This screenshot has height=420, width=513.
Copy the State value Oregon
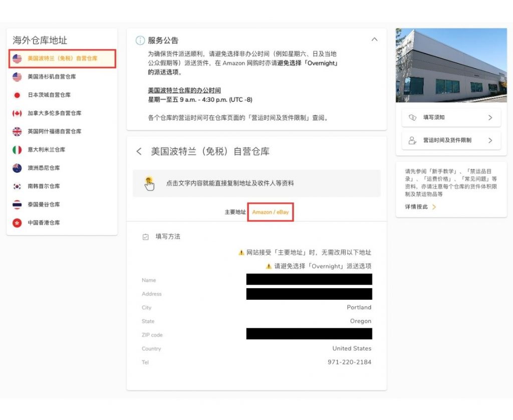[x=361, y=321]
